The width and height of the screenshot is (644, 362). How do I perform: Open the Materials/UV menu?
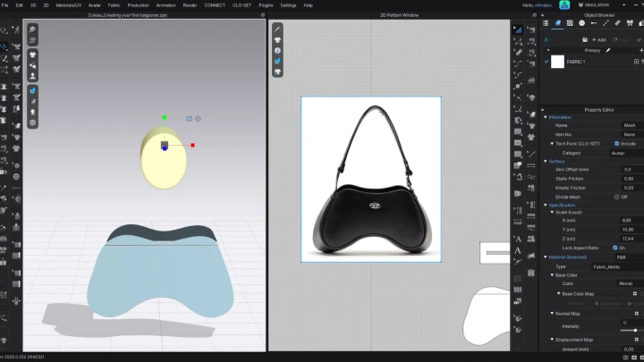pyautogui.click(x=68, y=5)
